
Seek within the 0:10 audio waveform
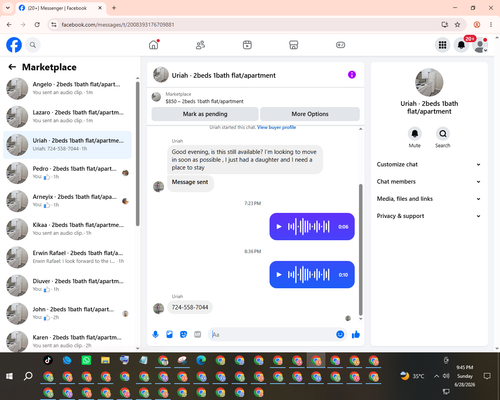pos(309,275)
